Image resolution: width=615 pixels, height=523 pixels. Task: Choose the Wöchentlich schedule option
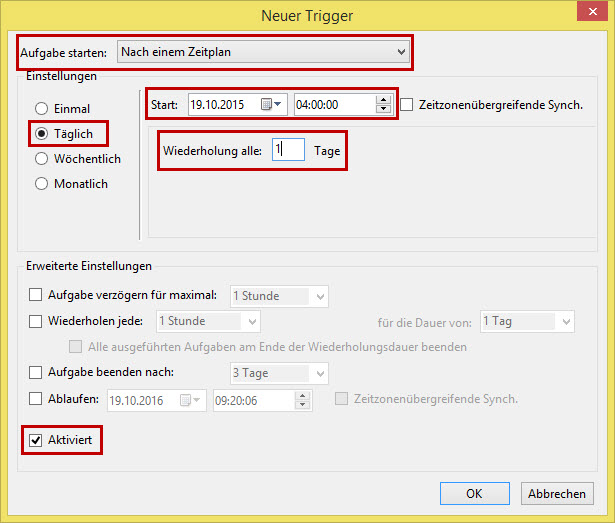coord(42,159)
